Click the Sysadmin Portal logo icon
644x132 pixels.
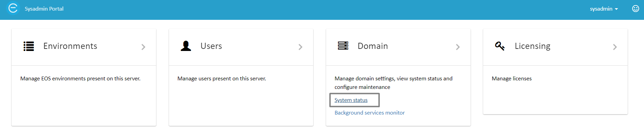click(13, 8)
